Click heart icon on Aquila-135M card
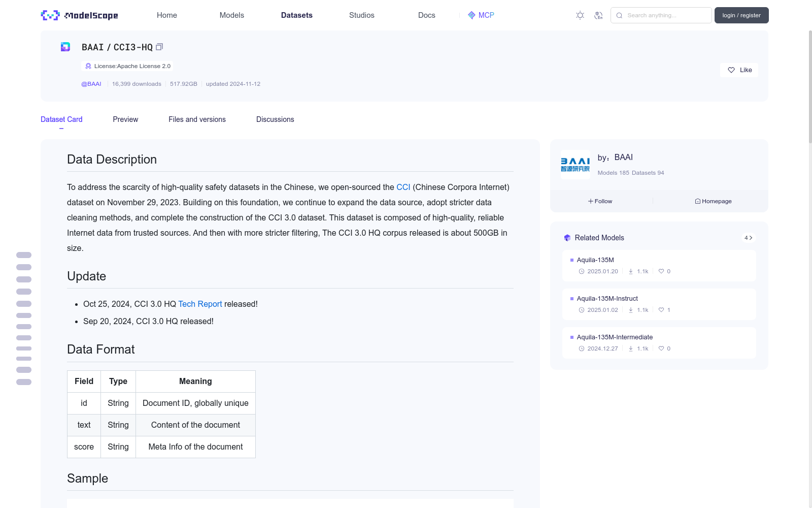This screenshot has height=508, width=812. coord(661,271)
